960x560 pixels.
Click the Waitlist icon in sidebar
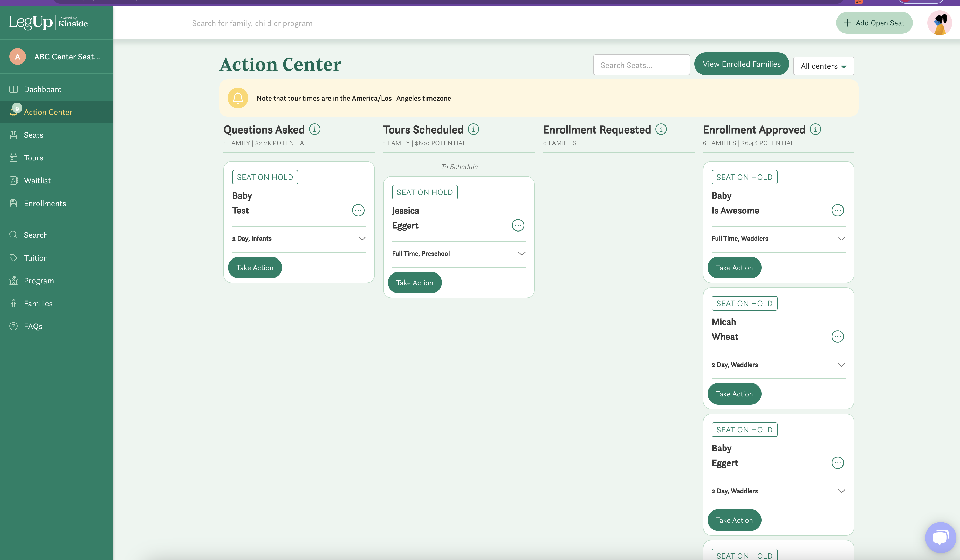[x=13, y=180]
